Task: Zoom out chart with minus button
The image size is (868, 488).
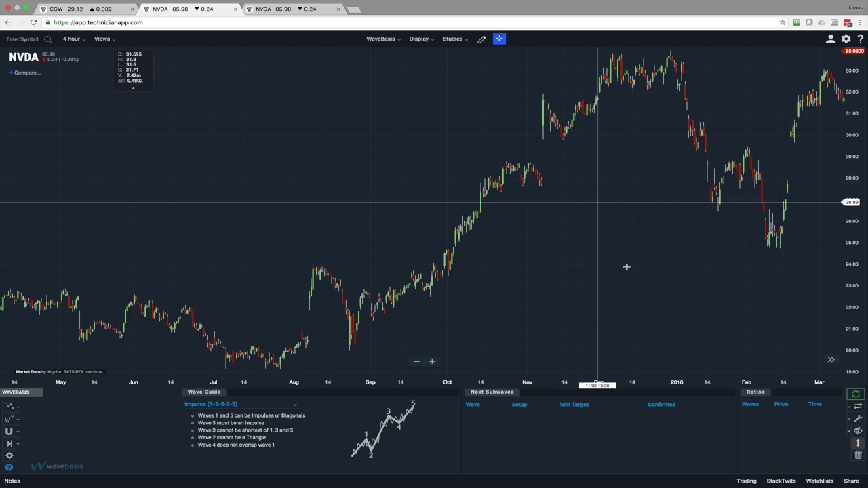Action: pos(416,361)
